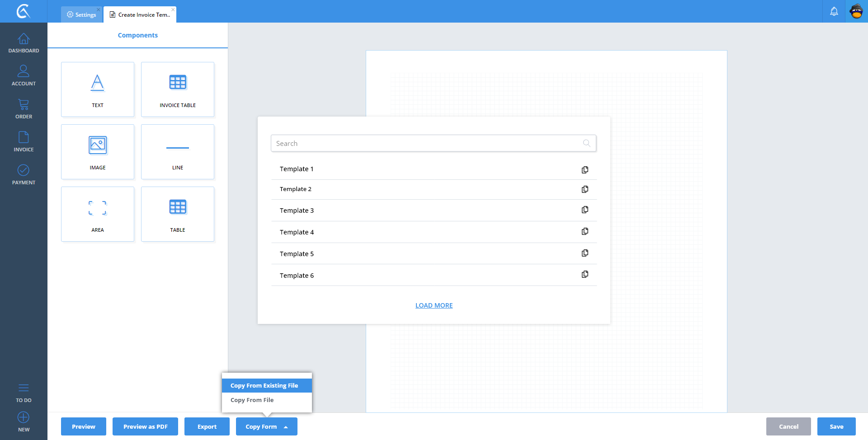Add the Image component
The image size is (868, 440).
(x=98, y=152)
